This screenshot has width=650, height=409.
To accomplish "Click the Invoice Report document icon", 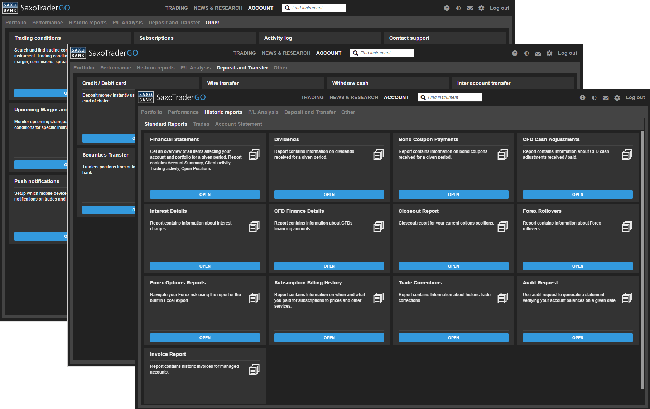I will point(252,369).
